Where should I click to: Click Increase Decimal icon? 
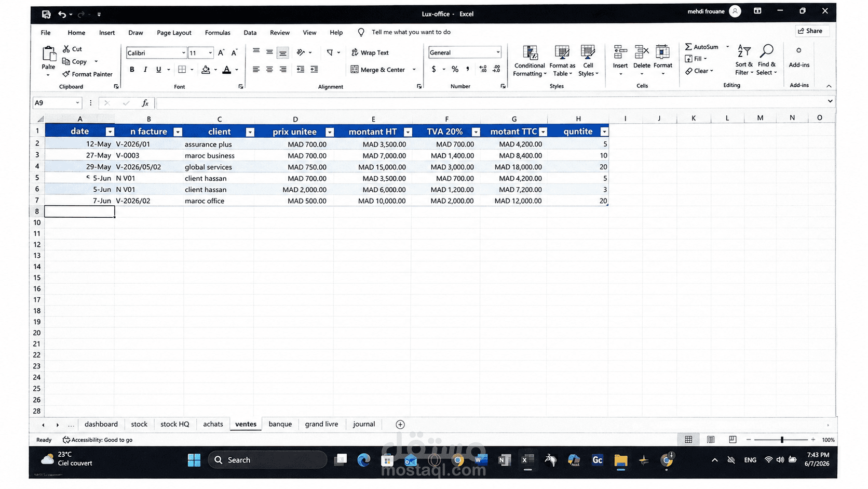(x=483, y=69)
